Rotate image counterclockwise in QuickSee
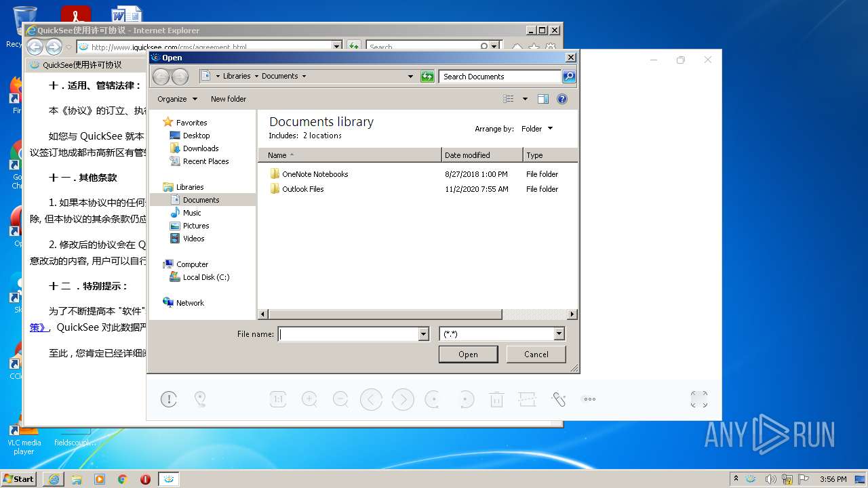 [x=433, y=399]
